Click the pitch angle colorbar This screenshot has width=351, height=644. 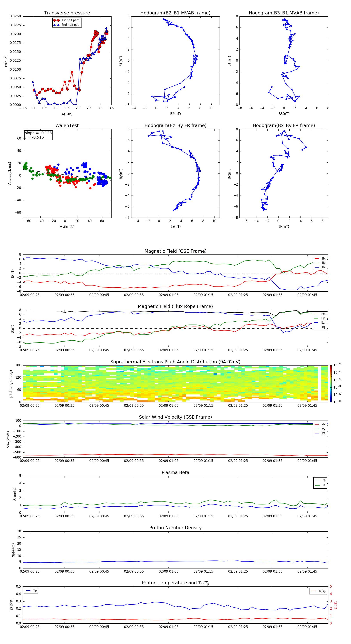(331, 384)
